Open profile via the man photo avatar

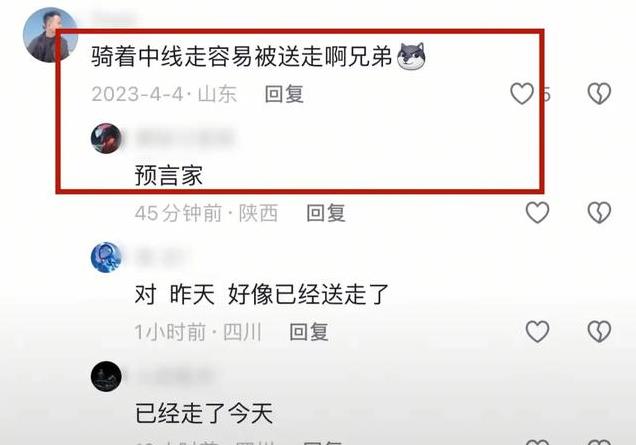[x=50, y=35]
